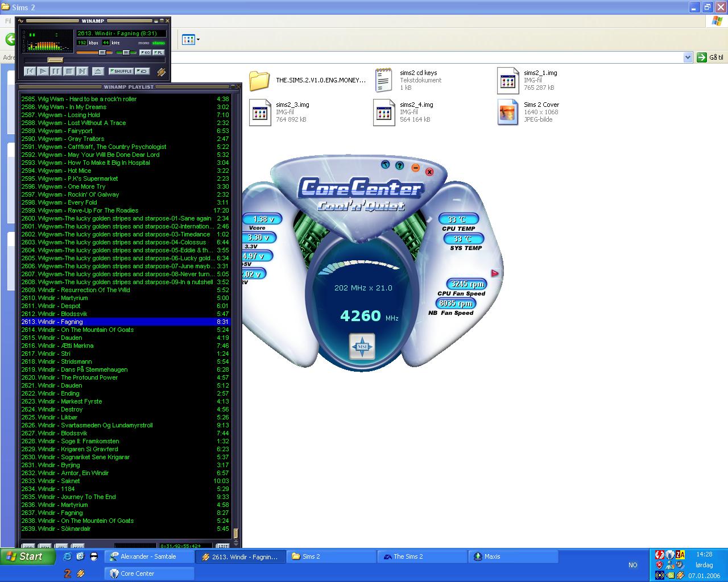This screenshot has width=728, height=582.
Task: Launch Internet Explorer from quick launch
Action: 68,556
